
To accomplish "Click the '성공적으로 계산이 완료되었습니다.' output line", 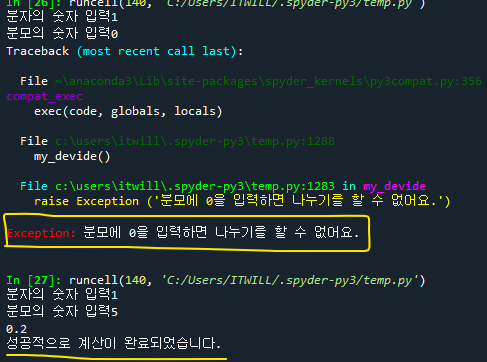I will [113, 343].
